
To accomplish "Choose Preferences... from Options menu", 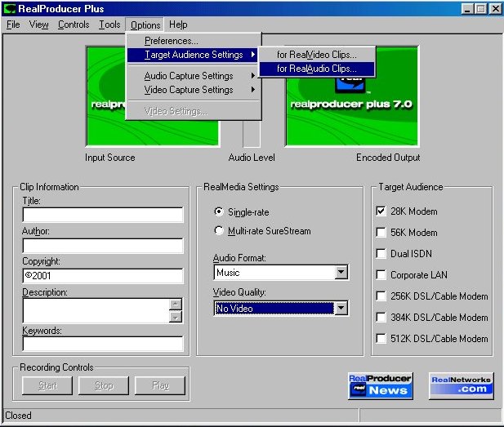I will [x=193, y=41].
